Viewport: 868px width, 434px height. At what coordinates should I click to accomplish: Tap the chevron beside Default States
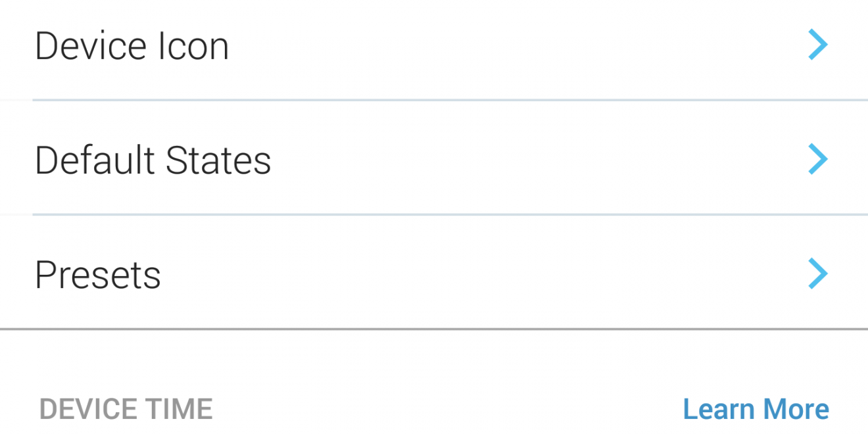coord(817,160)
